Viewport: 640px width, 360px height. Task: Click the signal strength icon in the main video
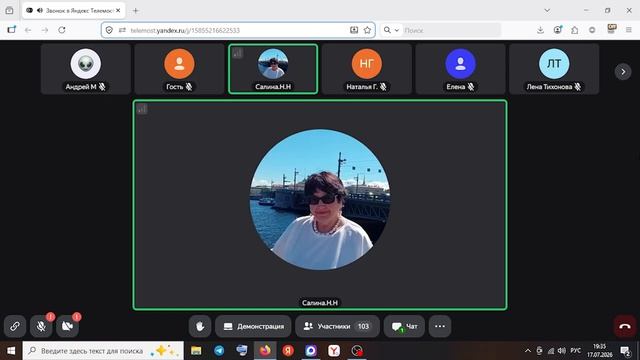[x=142, y=109]
